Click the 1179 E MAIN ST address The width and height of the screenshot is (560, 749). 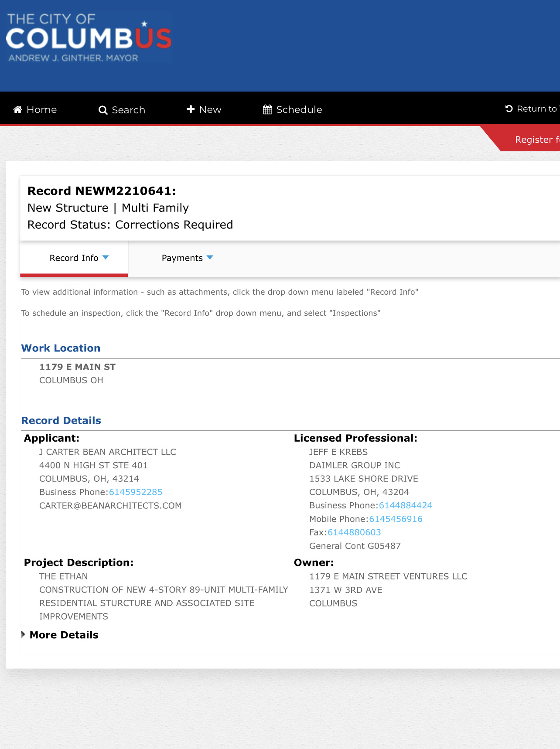[78, 367]
